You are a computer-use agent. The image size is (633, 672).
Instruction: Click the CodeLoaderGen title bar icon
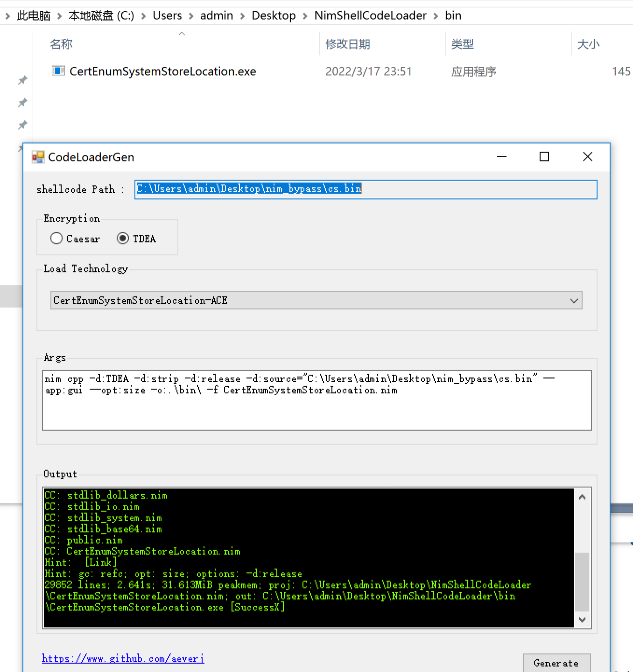(38, 157)
